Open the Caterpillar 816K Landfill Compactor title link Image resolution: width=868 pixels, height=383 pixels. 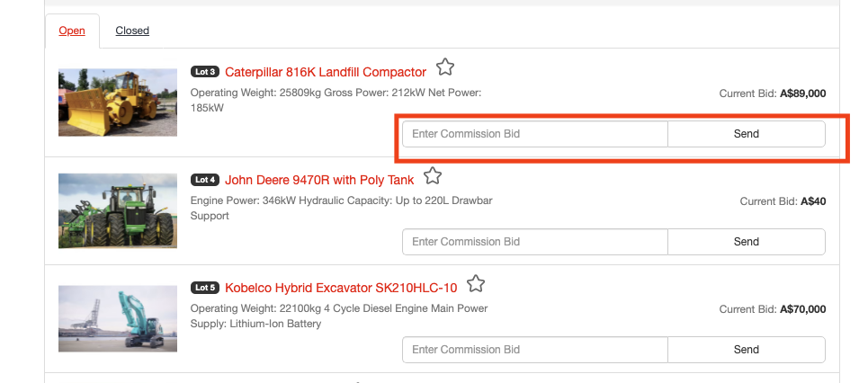pyautogui.click(x=326, y=72)
